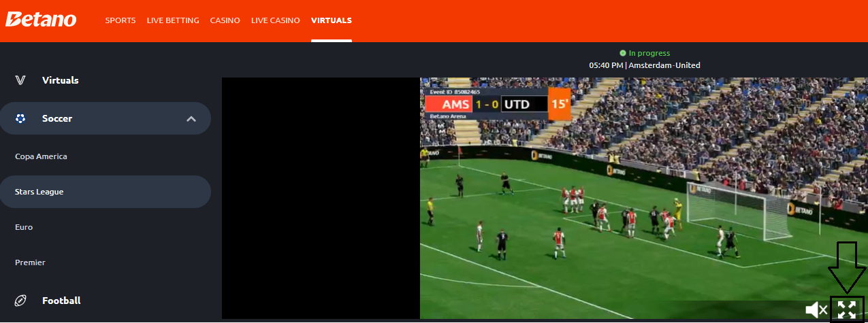
Task: Click the AMS 1-0 UTD scoreboard
Action: 497,104
